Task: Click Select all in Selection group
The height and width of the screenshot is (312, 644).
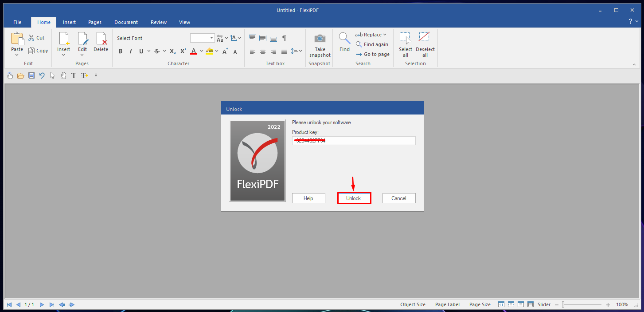Action: pyautogui.click(x=406, y=44)
